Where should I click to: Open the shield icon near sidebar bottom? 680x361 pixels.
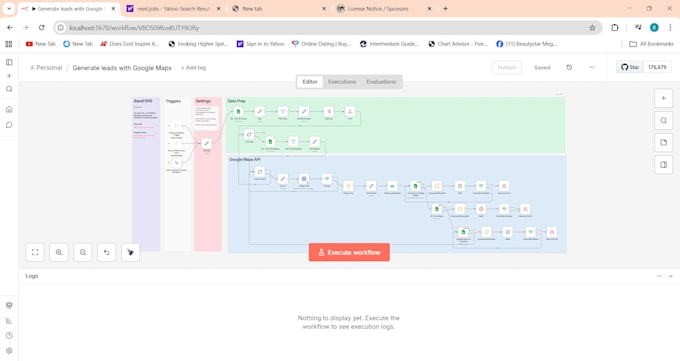point(9,305)
